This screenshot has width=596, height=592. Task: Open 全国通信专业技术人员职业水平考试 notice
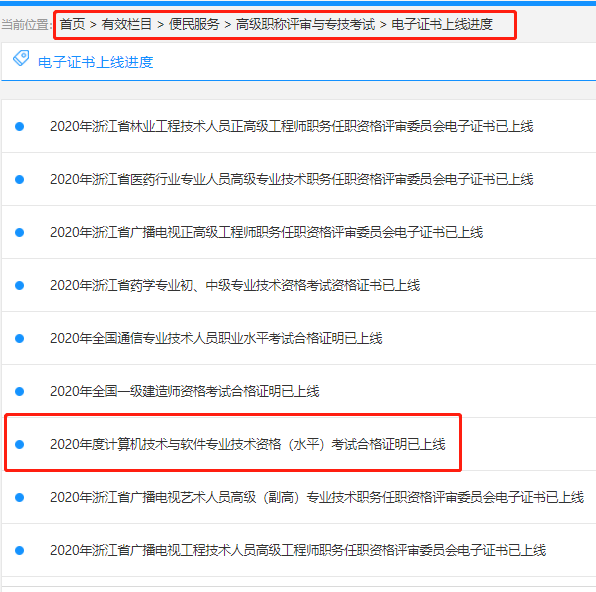pyautogui.click(x=216, y=338)
